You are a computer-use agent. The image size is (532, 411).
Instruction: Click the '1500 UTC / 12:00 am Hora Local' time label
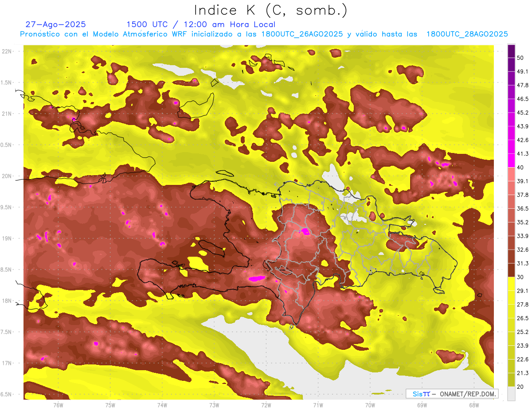pos(201,24)
